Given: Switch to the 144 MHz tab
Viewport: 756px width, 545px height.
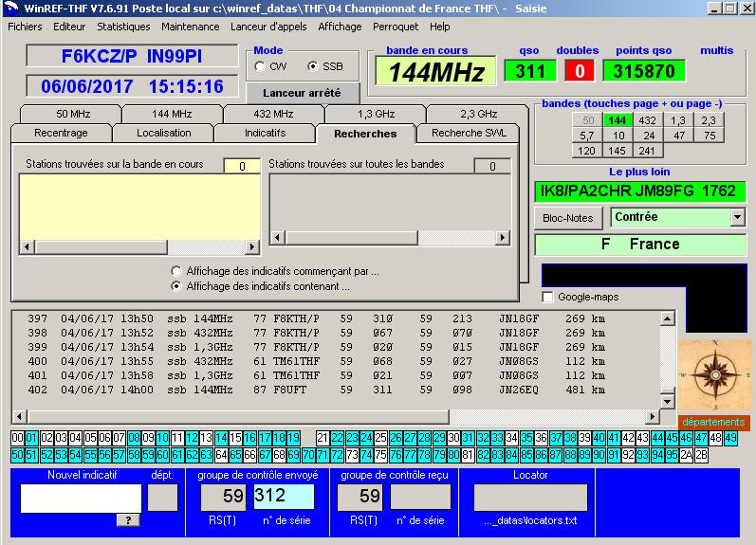Looking at the screenshot, I should click(x=172, y=114).
